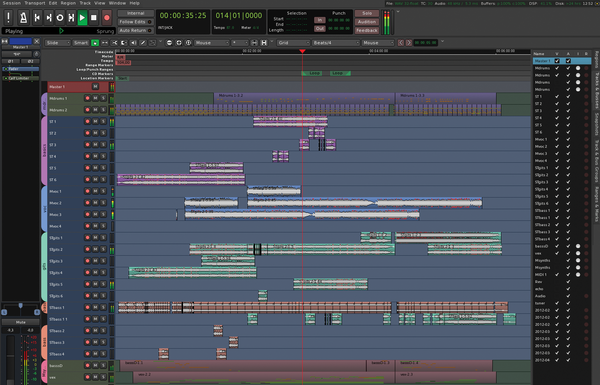The height and width of the screenshot is (385, 600).
Task: Open the Region menu
Action: (x=68, y=3)
